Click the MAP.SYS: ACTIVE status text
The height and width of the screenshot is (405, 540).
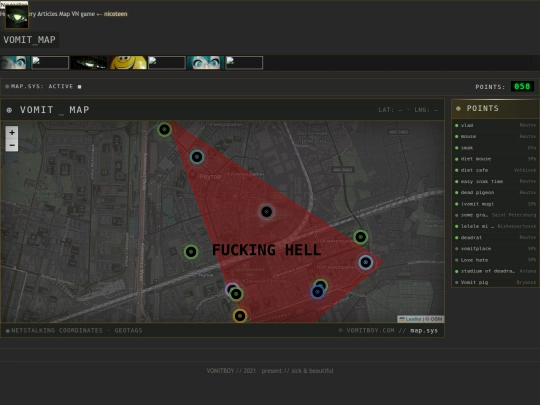tap(42, 86)
